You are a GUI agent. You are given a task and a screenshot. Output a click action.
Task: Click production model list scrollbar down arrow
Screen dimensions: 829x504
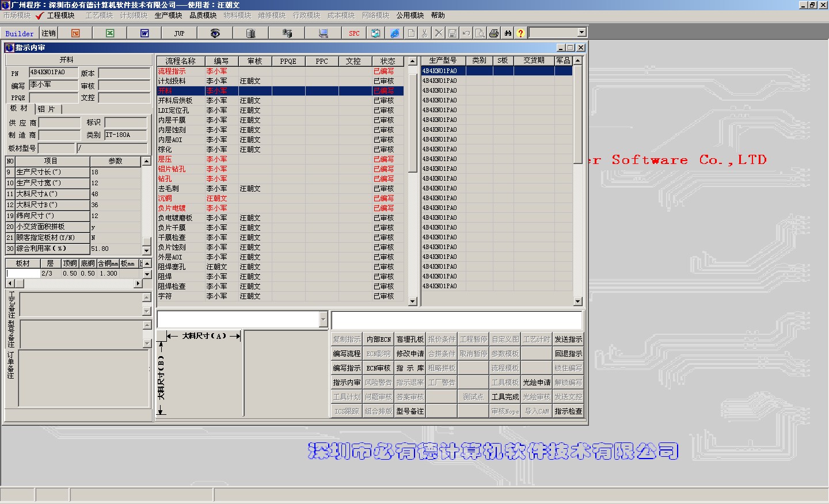point(577,301)
